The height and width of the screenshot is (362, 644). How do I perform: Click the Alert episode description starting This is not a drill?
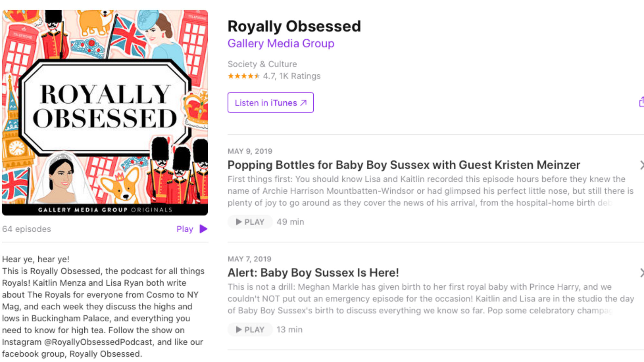tap(431, 299)
